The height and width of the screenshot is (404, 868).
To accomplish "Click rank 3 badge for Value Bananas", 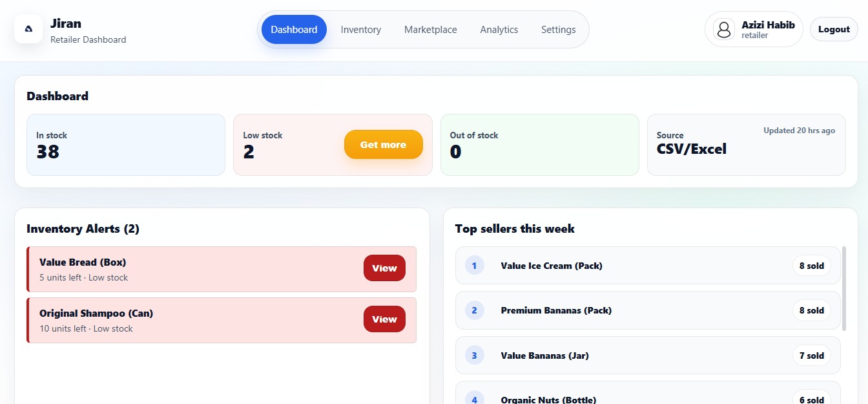I will click(474, 356).
